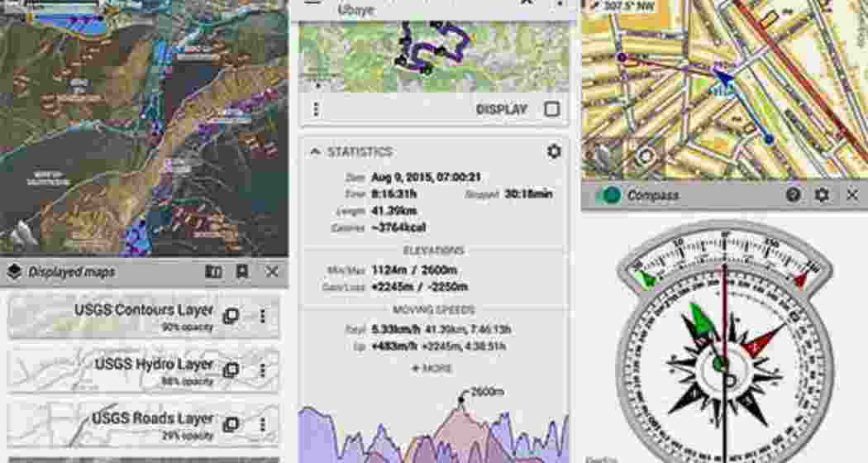The image size is (868, 463).
Task: Open Compass help question mark icon
Action: tap(793, 195)
